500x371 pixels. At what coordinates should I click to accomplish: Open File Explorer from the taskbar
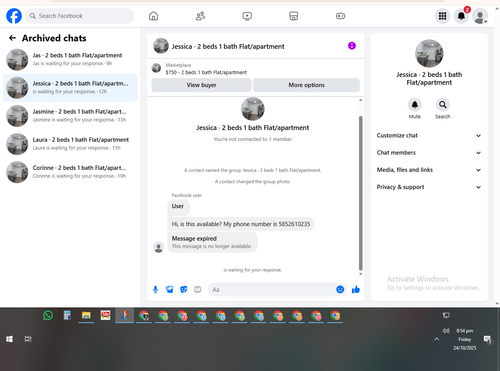(86, 315)
